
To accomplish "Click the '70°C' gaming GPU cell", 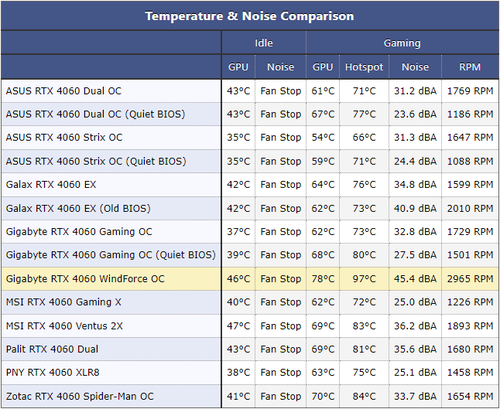I will (x=323, y=396).
